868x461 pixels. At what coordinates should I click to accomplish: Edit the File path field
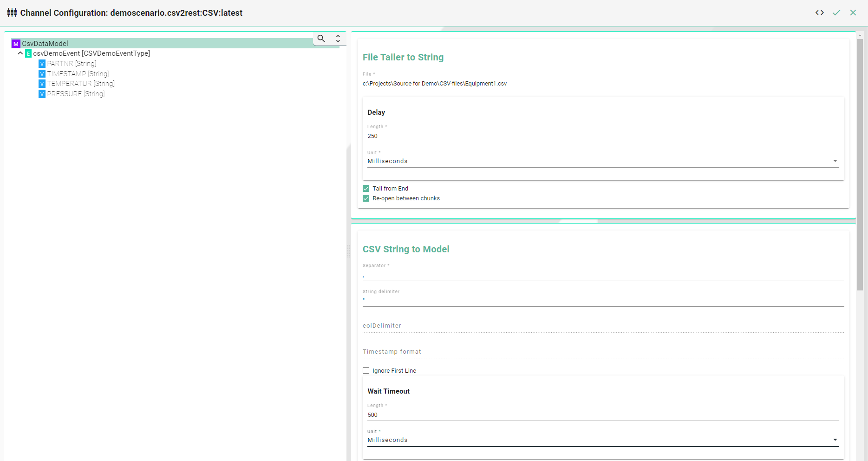[x=603, y=84]
